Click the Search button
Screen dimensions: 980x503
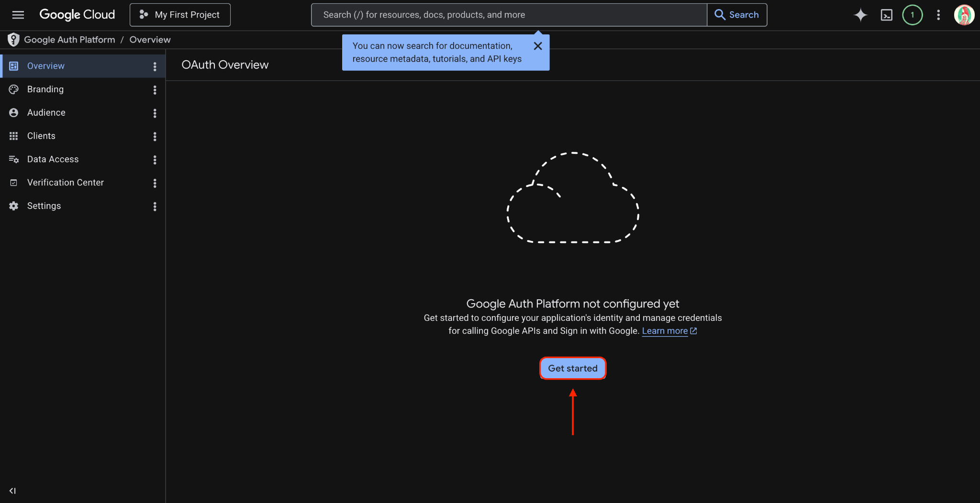click(737, 15)
